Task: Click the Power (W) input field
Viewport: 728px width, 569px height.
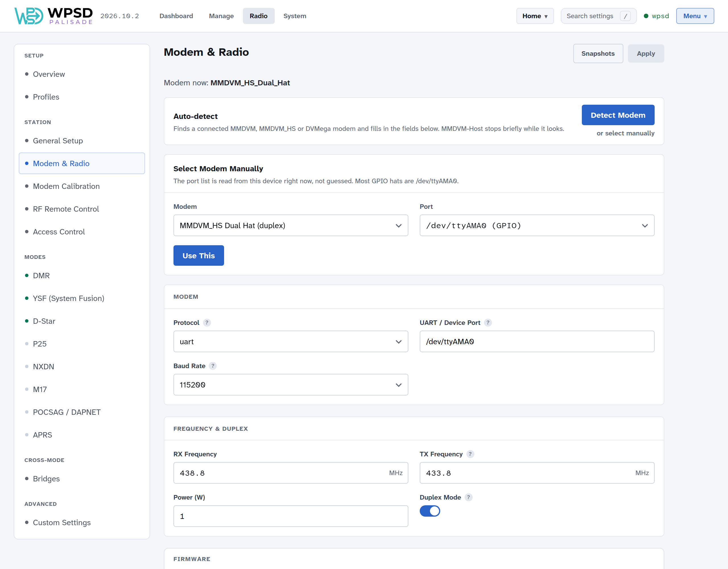Action: [x=291, y=516]
